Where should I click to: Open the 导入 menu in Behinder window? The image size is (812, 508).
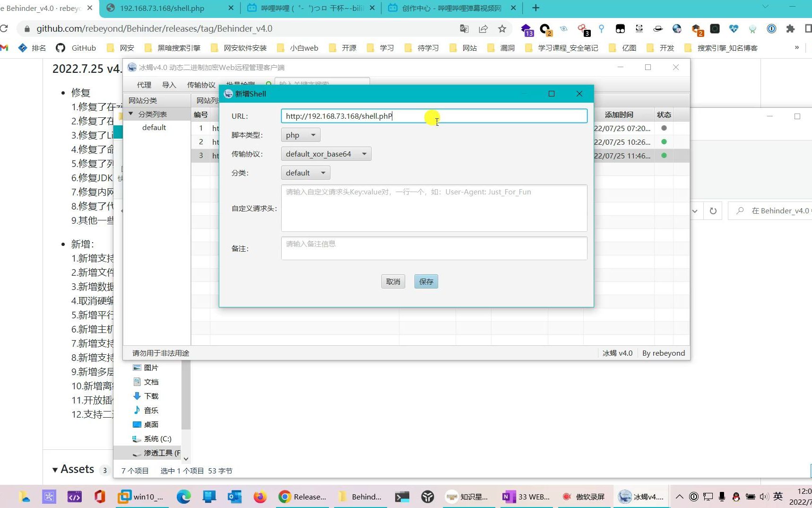[169, 85]
